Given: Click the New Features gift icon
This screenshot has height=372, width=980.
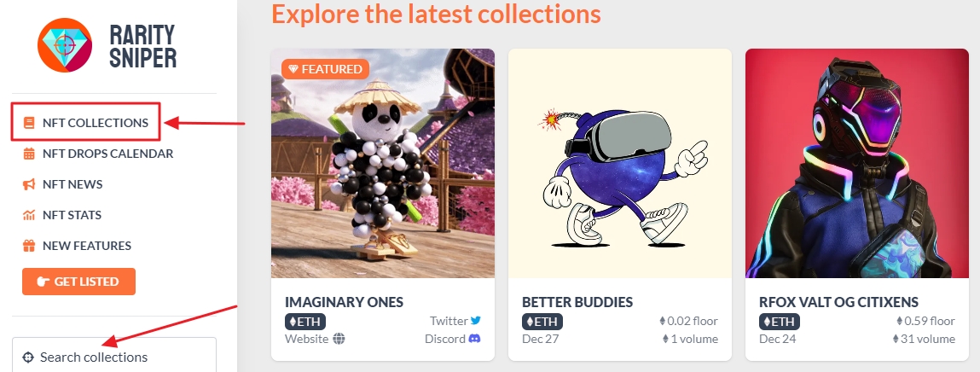Looking at the screenshot, I should [29, 246].
